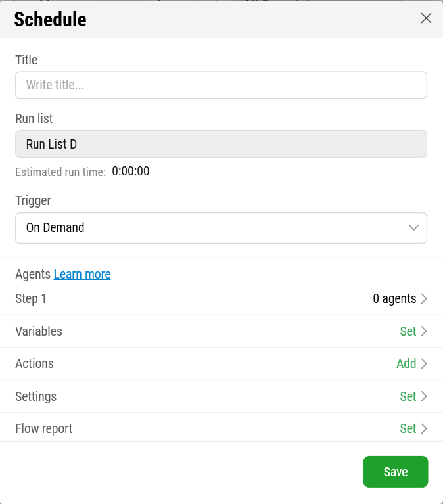Click Set link for Settings
Screen dimensions: 443x504
coord(408,396)
